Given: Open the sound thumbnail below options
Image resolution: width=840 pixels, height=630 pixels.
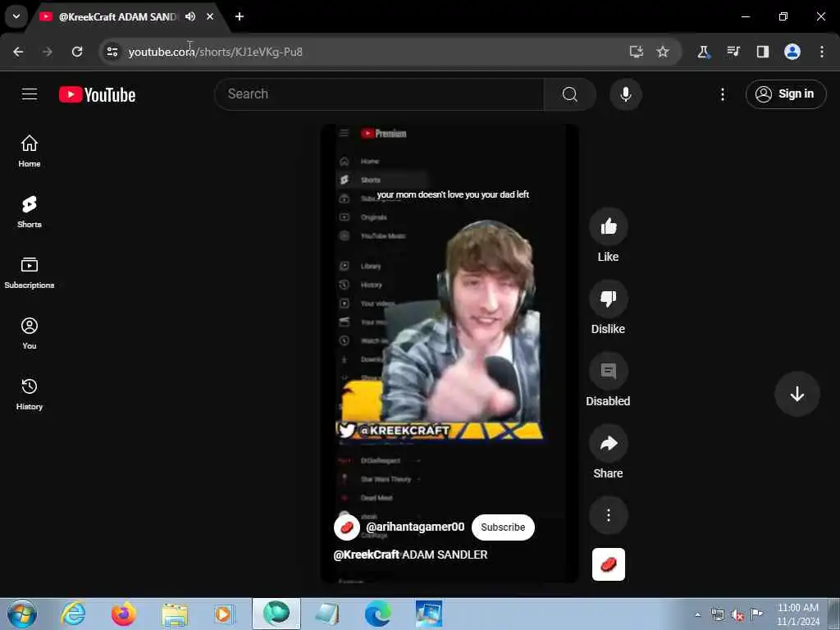Looking at the screenshot, I should [x=608, y=564].
